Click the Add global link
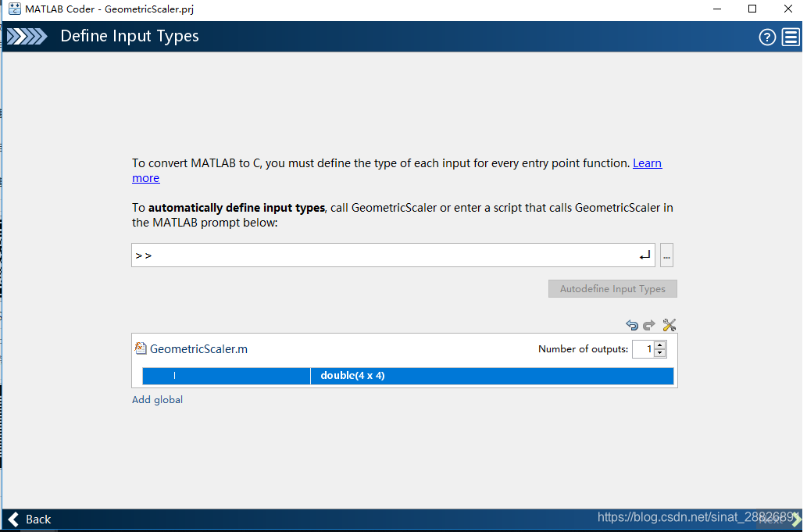807x532 pixels. pyautogui.click(x=157, y=400)
